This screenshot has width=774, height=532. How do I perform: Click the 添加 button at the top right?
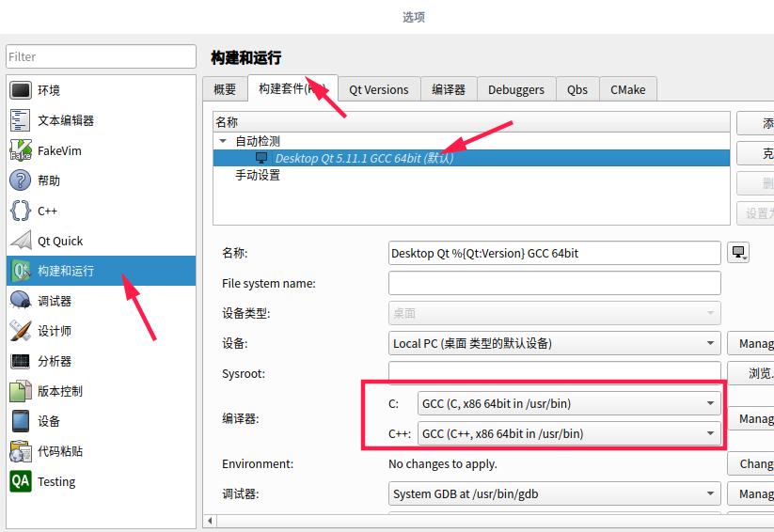point(755,123)
